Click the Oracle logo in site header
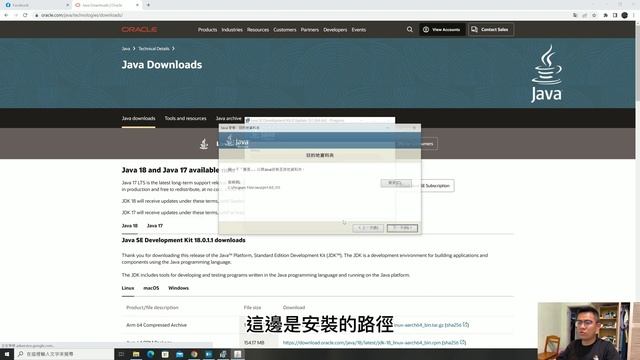The width and height of the screenshot is (640, 360). [x=139, y=29]
